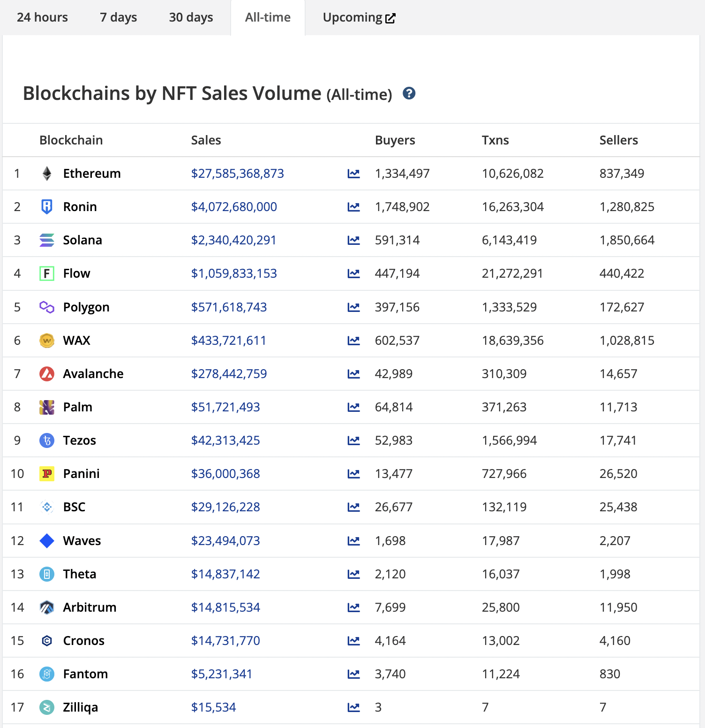Open the chart icon in Flow row
The height and width of the screenshot is (728, 705).
(353, 273)
